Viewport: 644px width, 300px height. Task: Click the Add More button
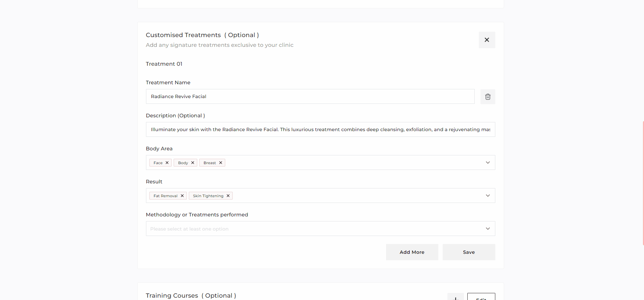point(412,252)
